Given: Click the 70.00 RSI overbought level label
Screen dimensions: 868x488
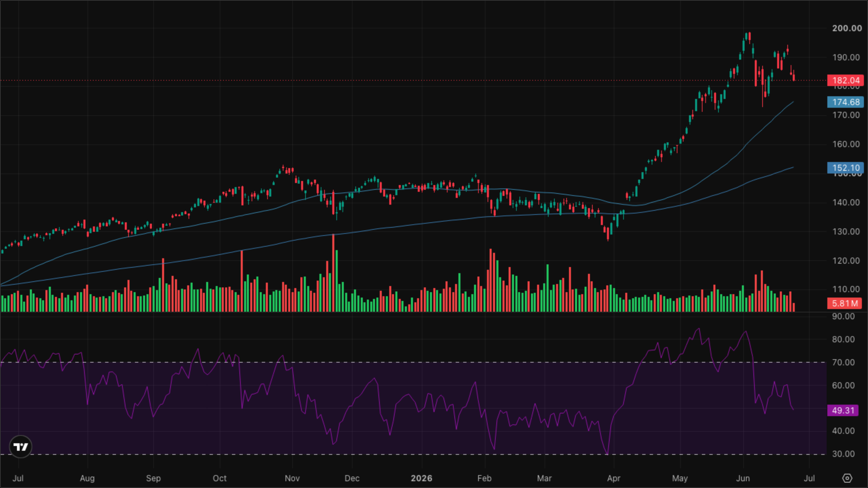Looking at the screenshot, I should click(x=843, y=362).
